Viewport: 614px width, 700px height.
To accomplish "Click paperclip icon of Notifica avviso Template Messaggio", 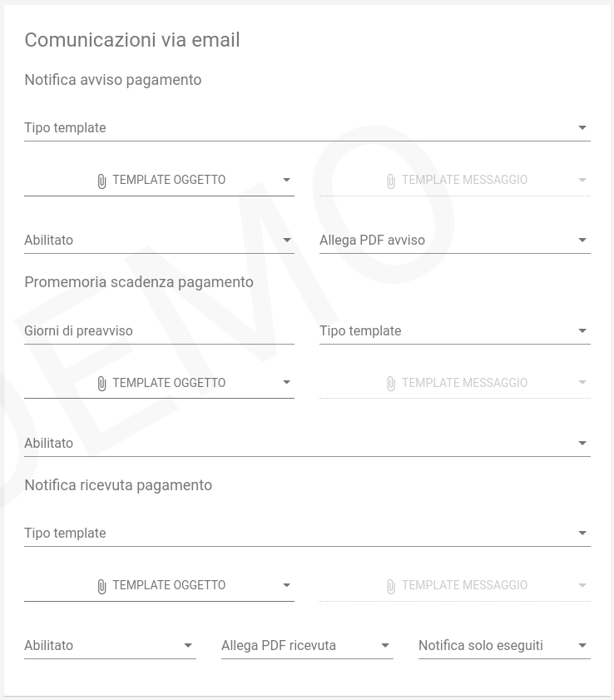I will click(391, 181).
